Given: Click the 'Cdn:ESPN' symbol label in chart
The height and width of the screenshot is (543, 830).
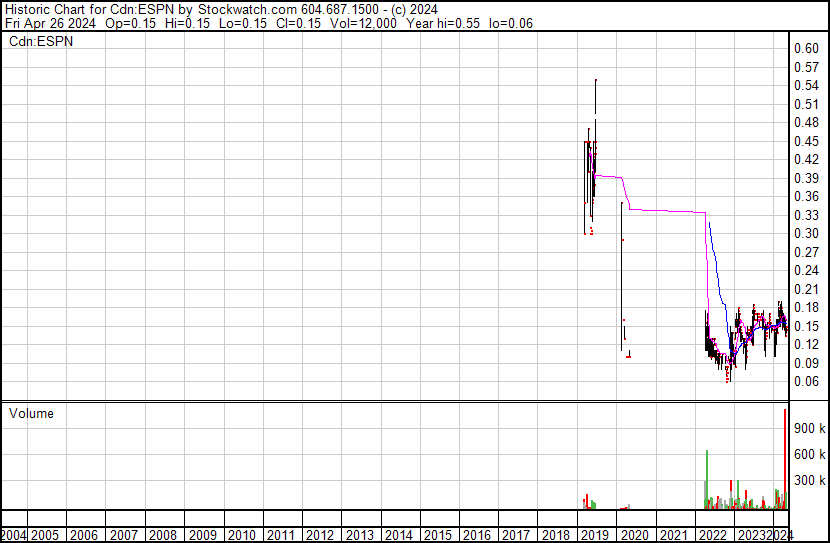Looking at the screenshot, I should point(41,41).
